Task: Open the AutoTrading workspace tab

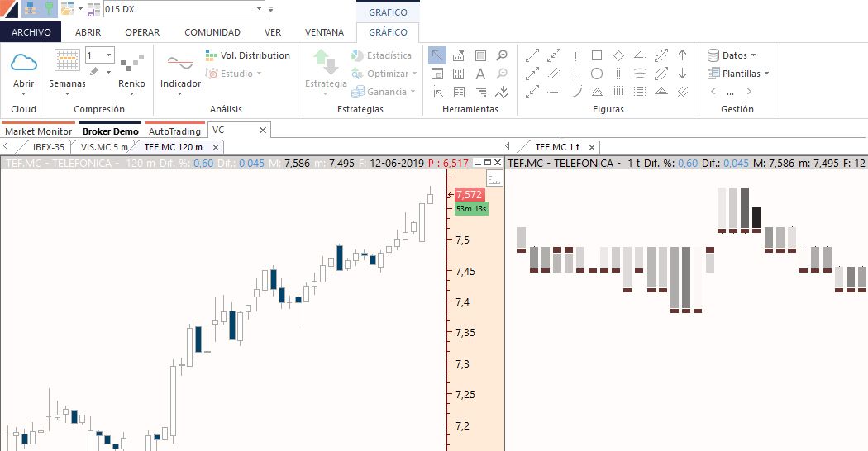Action: [x=174, y=131]
